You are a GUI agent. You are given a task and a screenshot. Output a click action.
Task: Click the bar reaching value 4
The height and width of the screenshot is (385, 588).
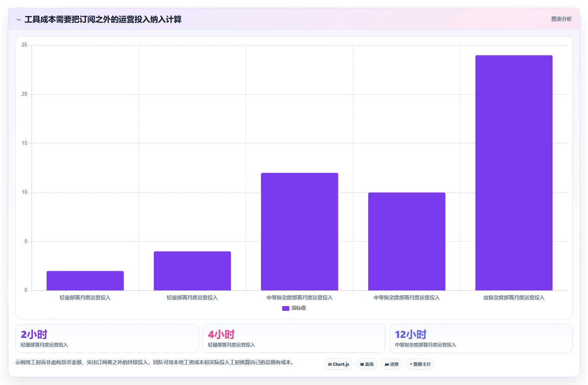192,271
